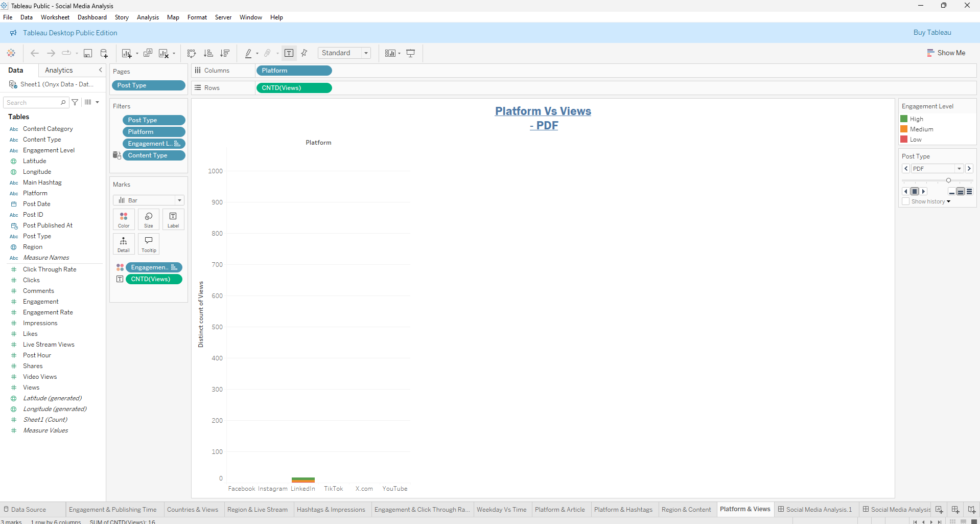The image size is (980, 524).
Task: Stop page playback button
Action: click(x=915, y=191)
